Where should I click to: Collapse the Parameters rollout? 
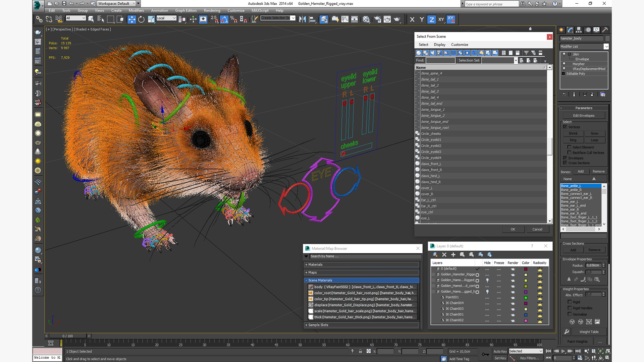pyautogui.click(x=584, y=108)
